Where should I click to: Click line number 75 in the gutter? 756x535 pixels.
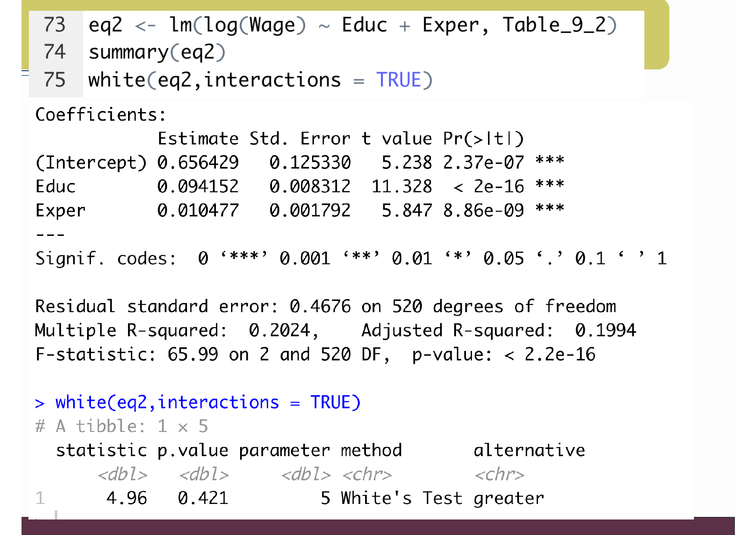pyautogui.click(x=54, y=80)
